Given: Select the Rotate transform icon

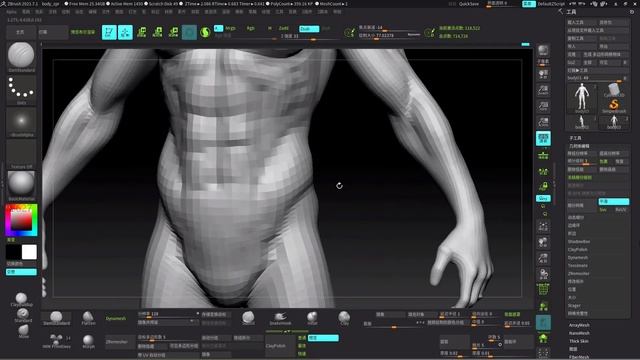Looking at the screenshot, I should (173, 32).
